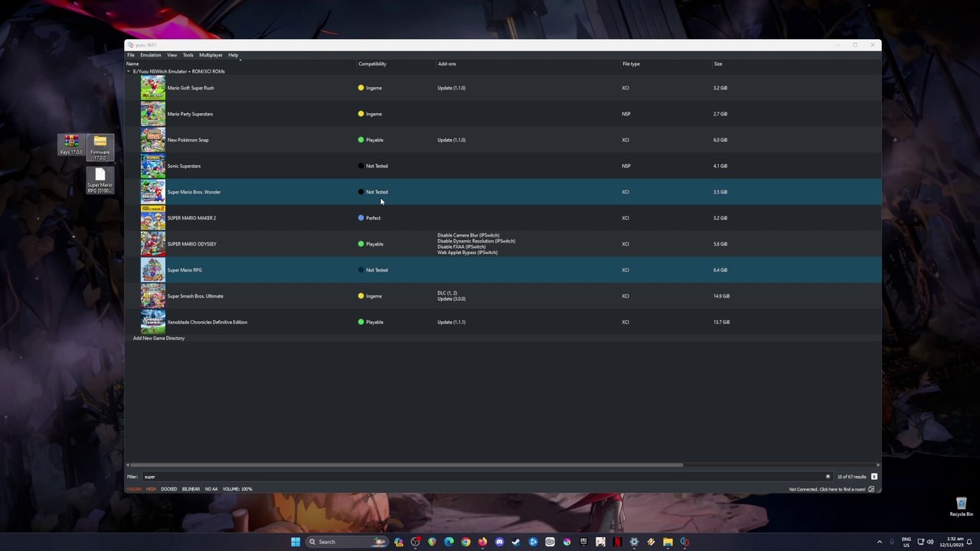Screen dimensions: 980x551
Task: Open Discord from the taskbar
Action: coord(499,542)
